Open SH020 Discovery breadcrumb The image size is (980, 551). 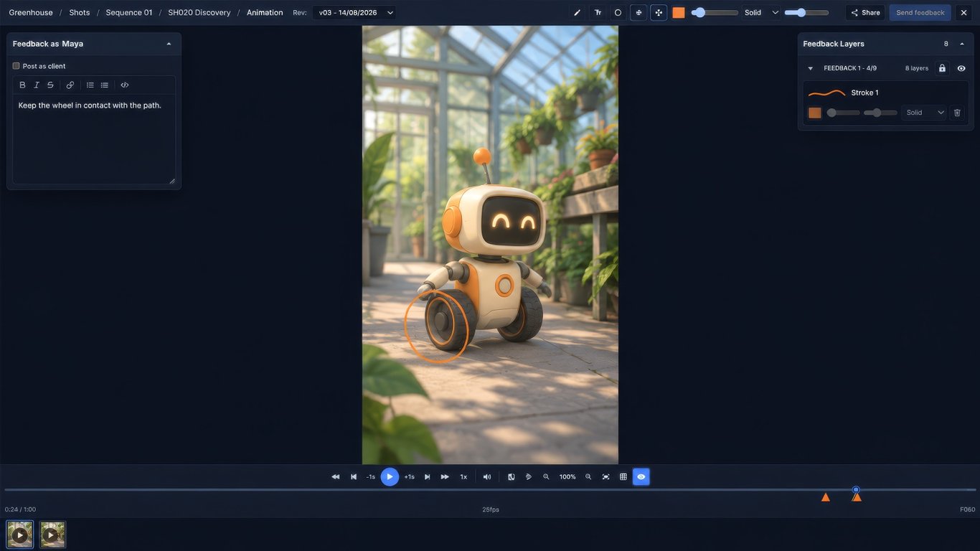pos(199,12)
